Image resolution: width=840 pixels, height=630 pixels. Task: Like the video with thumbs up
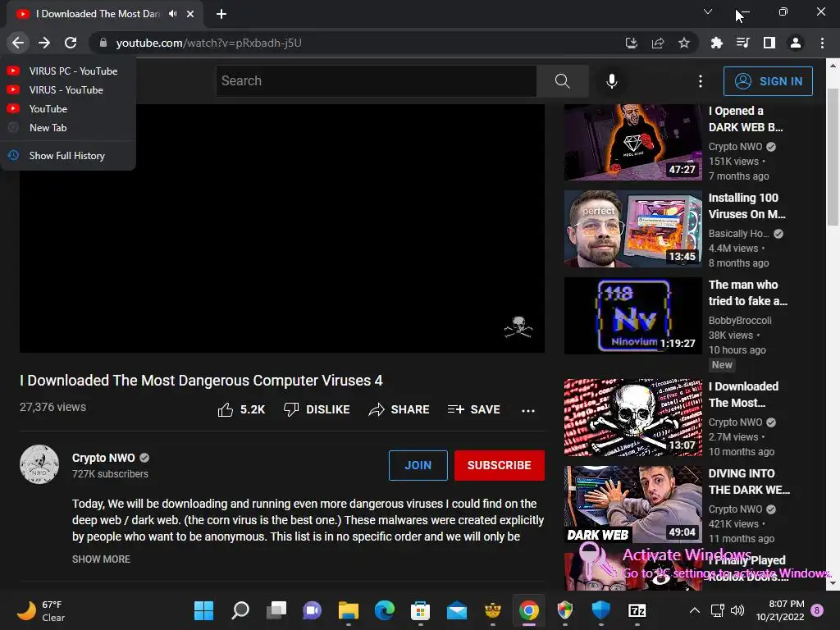point(241,410)
